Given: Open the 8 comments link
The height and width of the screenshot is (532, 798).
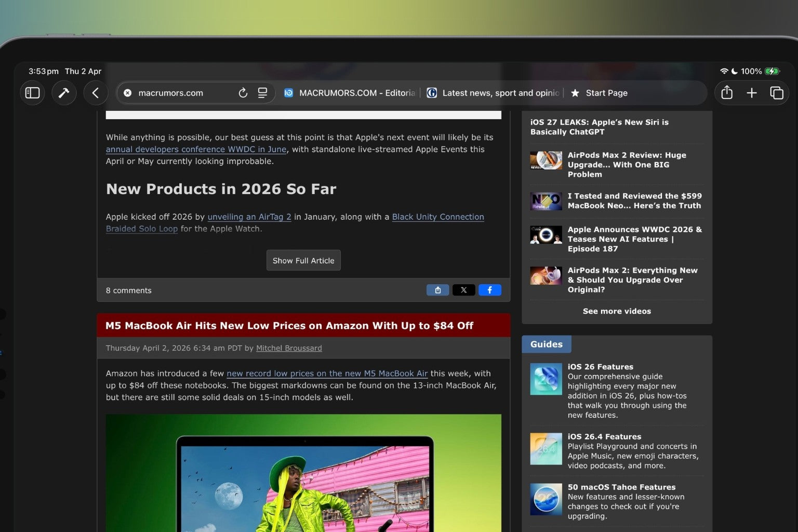Looking at the screenshot, I should pos(128,290).
